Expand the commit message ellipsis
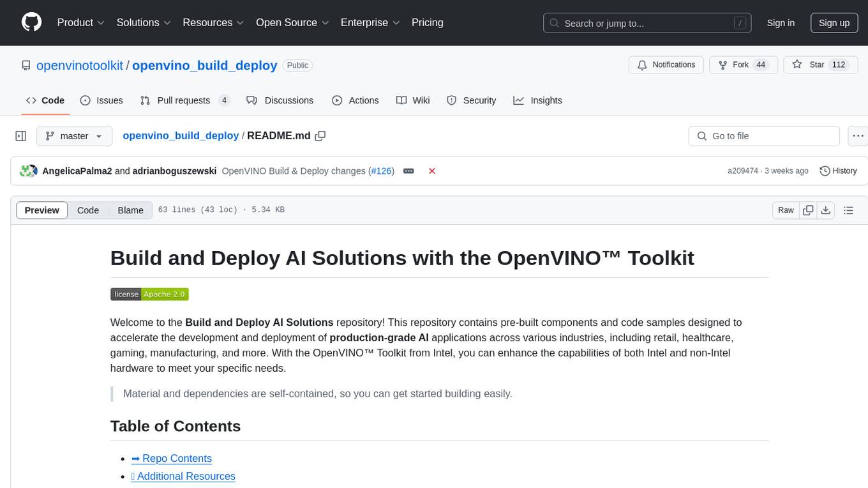The image size is (868, 488). click(408, 171)
